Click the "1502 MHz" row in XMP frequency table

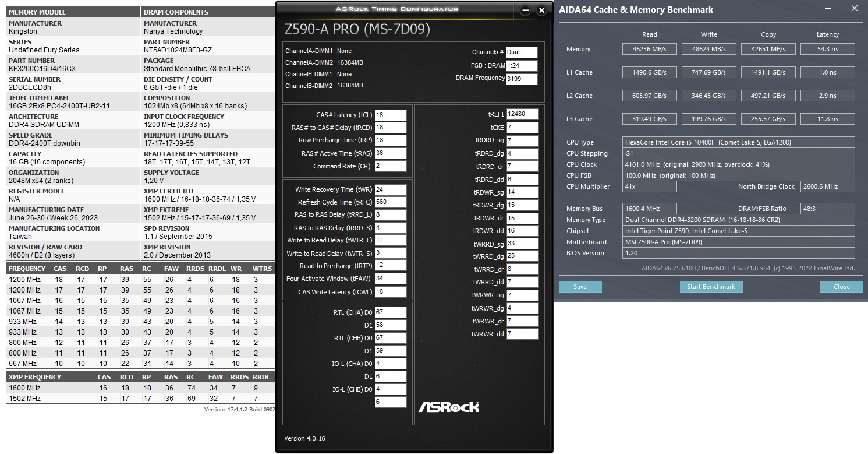point(140,399)
